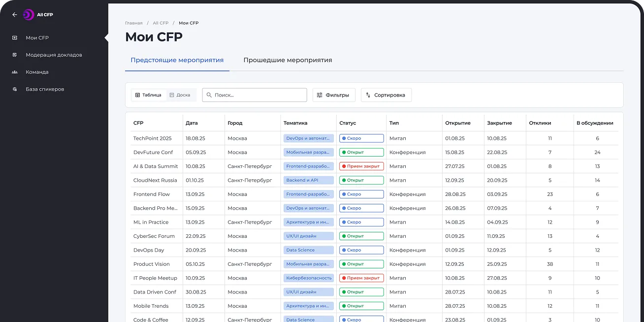Open the Тематика tag on DevFuture Conf row
Viewport: 644px width, 322px height.
[x=308, y=152]
